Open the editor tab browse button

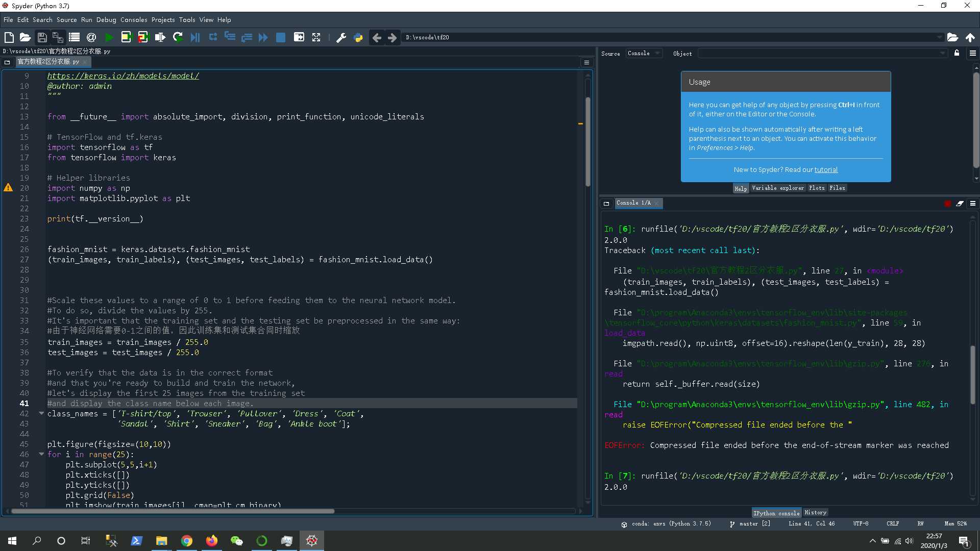7,62
